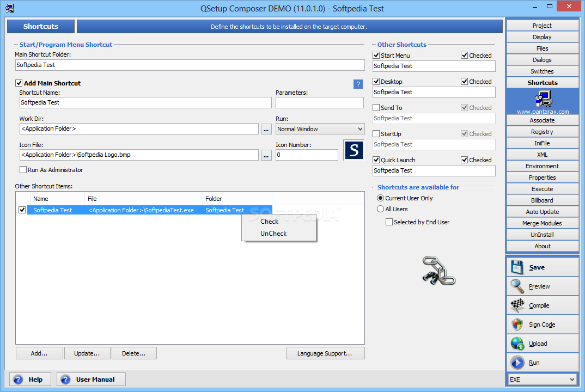Open the Switches section
Image resolution: width=585 pixels, height=392 pixels.
point(542,71)
